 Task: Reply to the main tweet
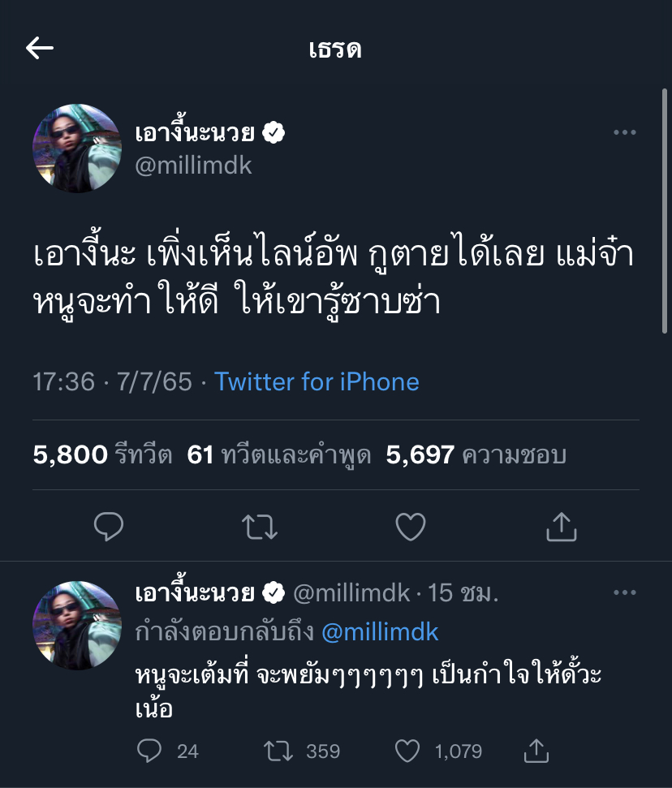pos(109,527)
